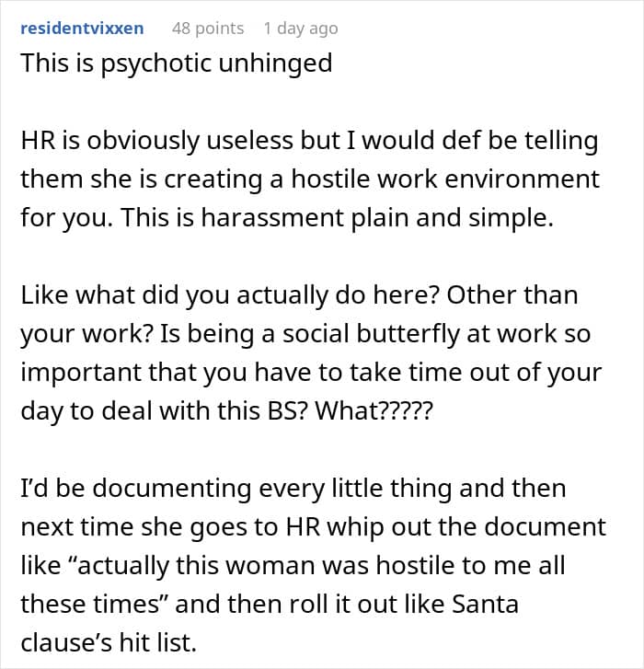The image size is (644, 669).
Task: Click the text 'What?????' in the comment
Action: pos(374,411)
